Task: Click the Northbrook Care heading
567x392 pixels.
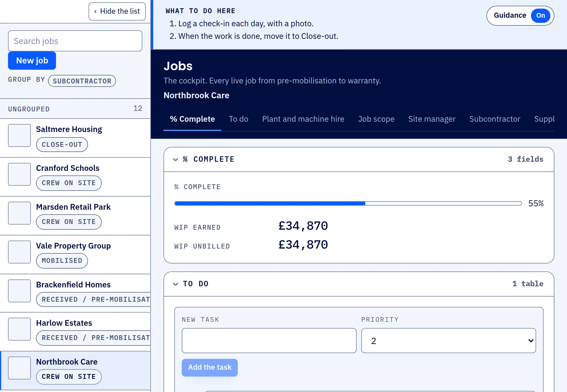Action: [x=197, y=95]
